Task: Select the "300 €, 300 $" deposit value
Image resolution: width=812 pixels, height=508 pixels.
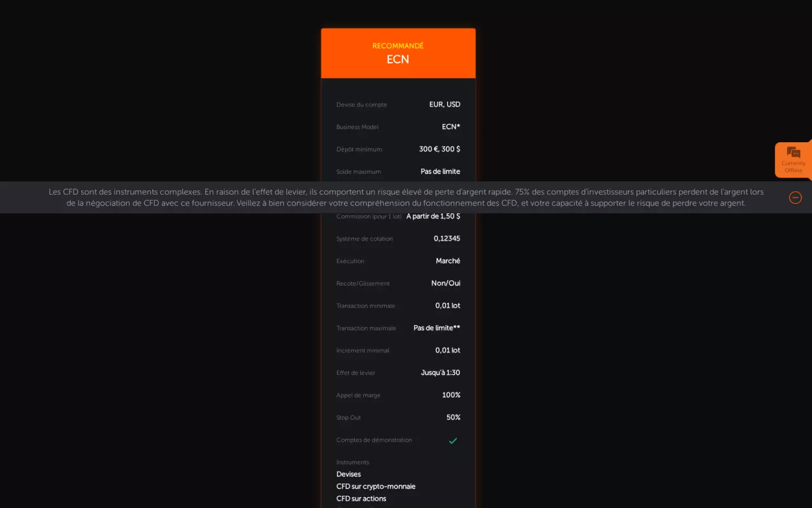Action: click(440, 149)
